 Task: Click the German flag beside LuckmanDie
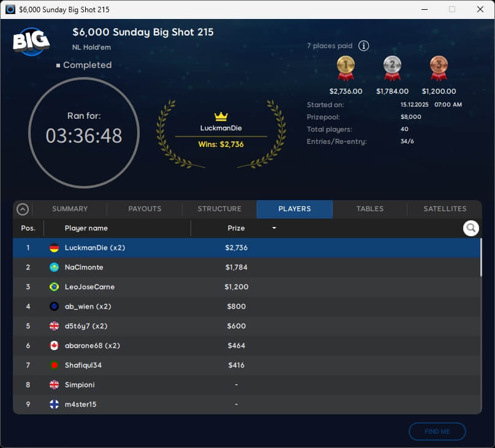pyautogui.click(x=54, y=248)
